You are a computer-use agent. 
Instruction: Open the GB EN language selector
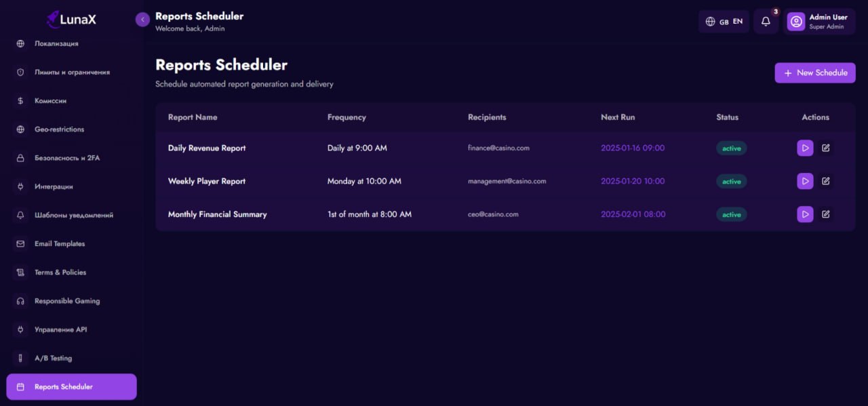(724, 22)
